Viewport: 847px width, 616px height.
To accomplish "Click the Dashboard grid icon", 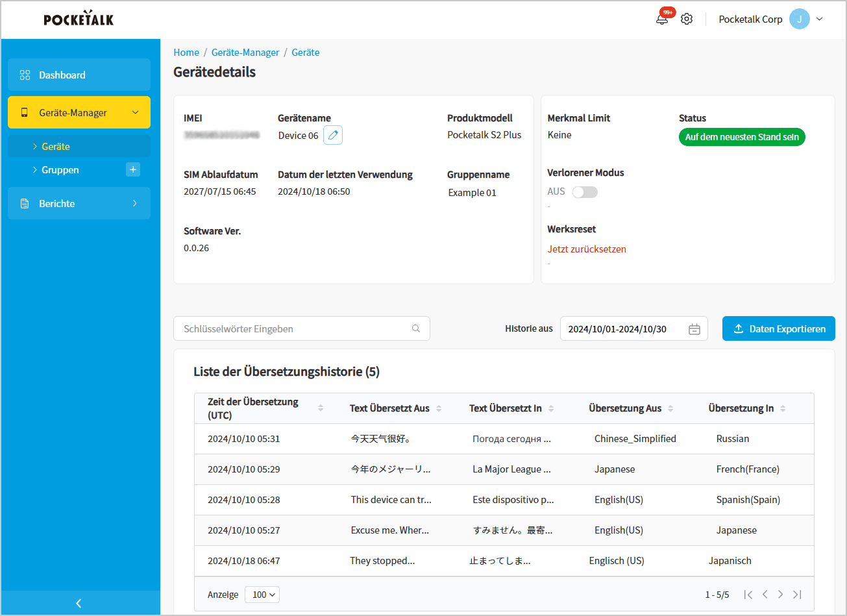I will (25, 75).
